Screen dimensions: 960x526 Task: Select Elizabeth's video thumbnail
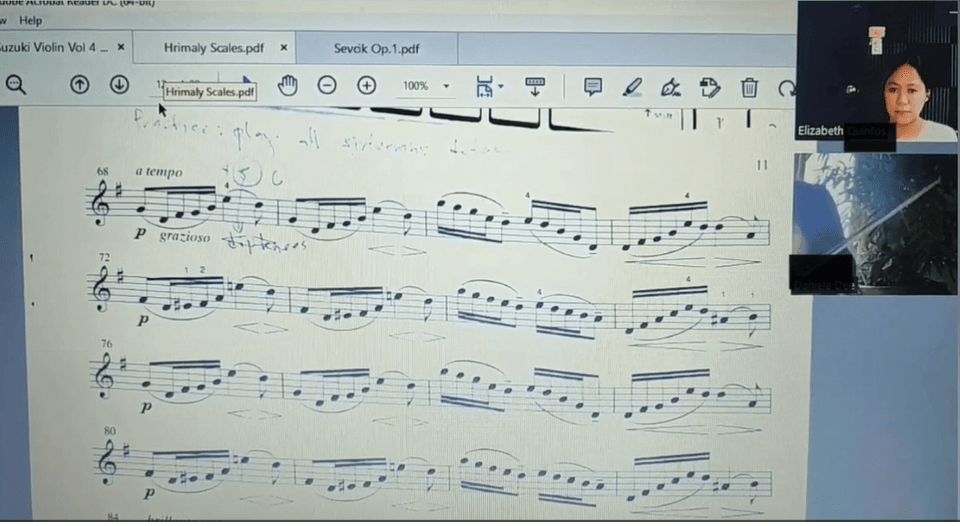876,75
